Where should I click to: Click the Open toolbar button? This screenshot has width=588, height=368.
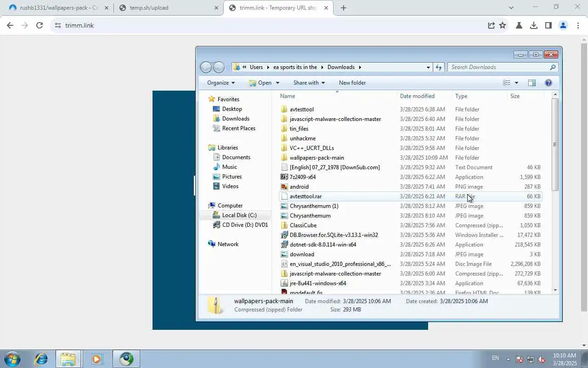pos(260,83)
